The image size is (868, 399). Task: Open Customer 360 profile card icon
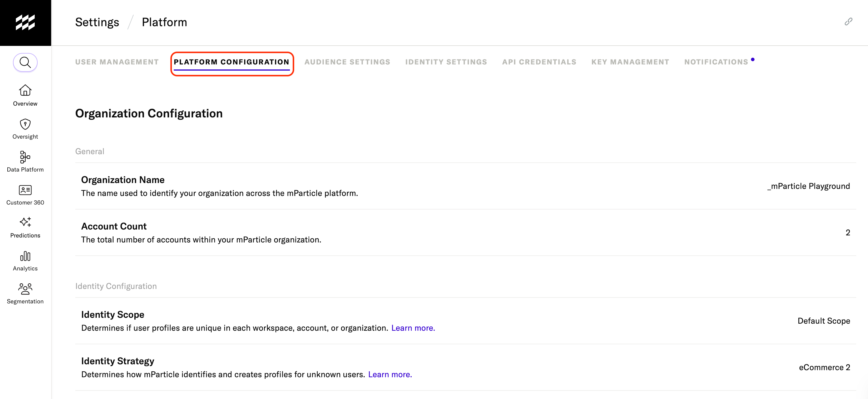coord(25,190)
